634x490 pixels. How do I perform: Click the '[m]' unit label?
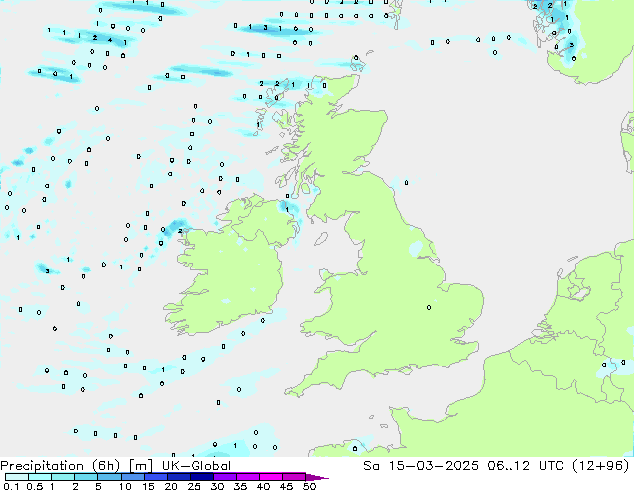click(x=140, y=466)
